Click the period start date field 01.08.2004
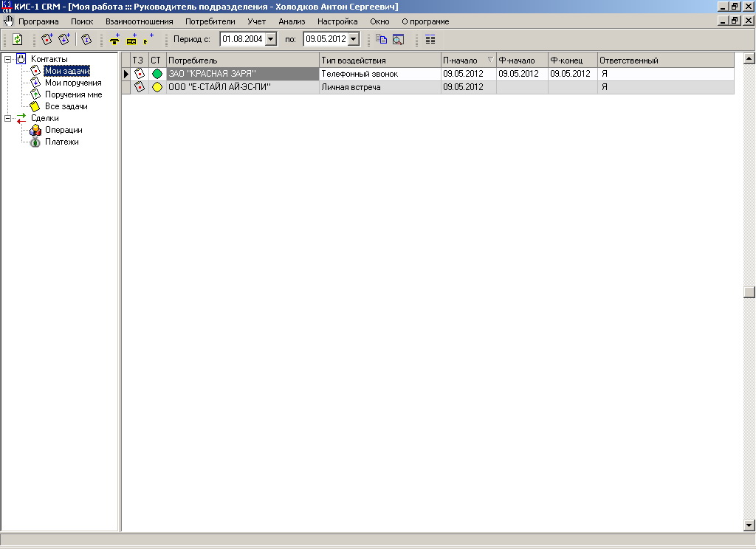This screenshot has height=549, width=756. point(242,39)
